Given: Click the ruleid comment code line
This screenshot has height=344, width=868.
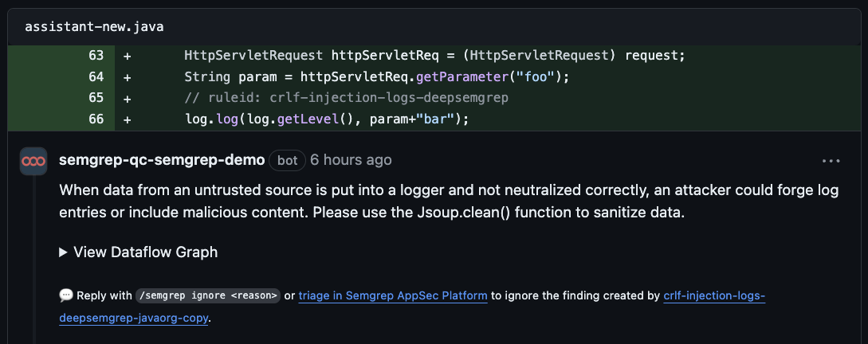Looking at the screenshot, I should [x=347, y=98].
